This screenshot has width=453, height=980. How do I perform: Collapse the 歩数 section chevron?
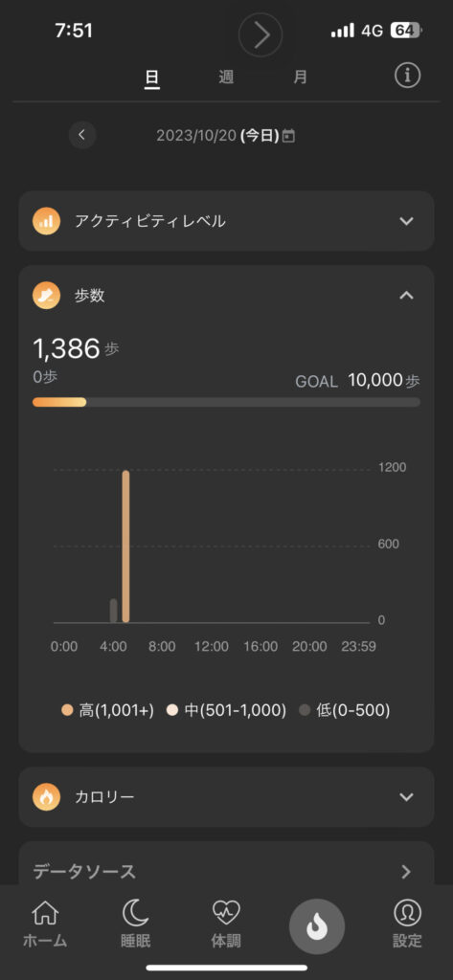[407, 296]
